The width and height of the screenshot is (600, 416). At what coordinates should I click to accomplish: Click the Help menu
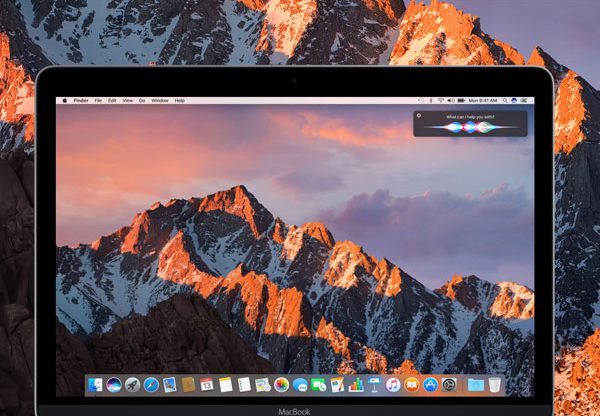(180, 101)
